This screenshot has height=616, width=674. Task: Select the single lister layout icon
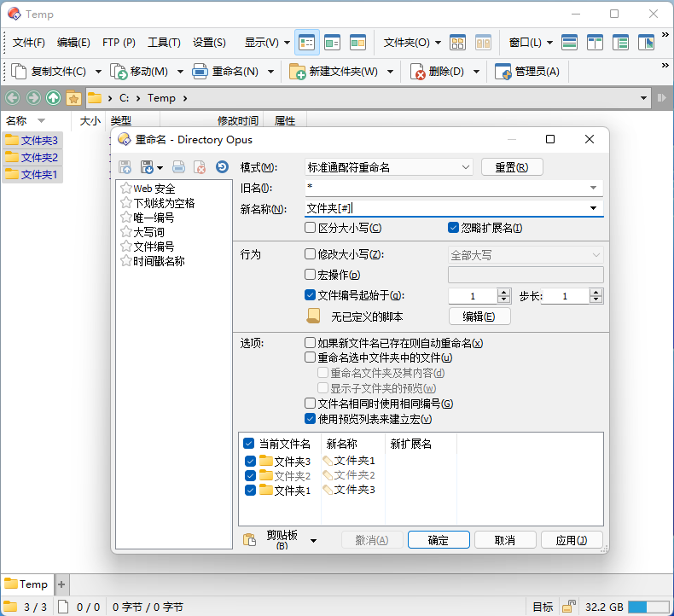coord(570,43)
